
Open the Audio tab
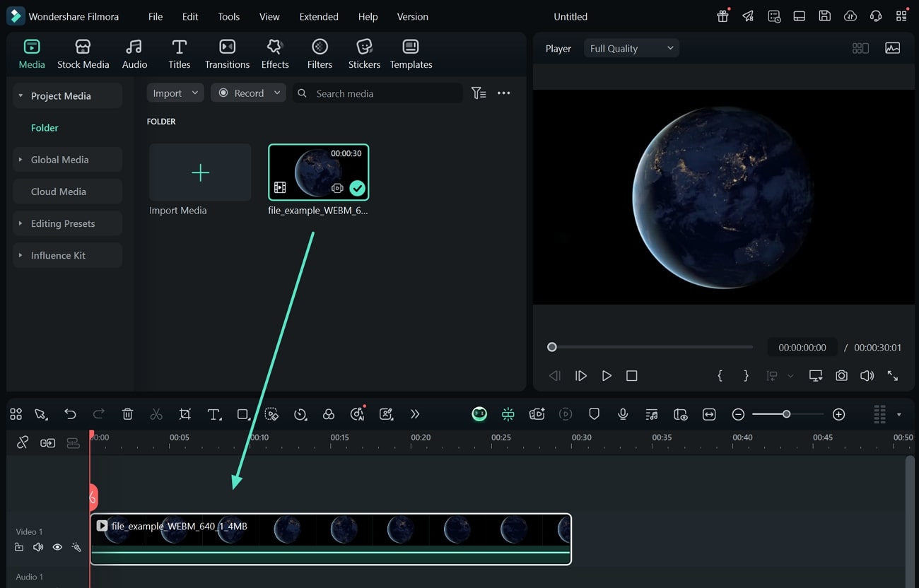[x=134, y=54]
